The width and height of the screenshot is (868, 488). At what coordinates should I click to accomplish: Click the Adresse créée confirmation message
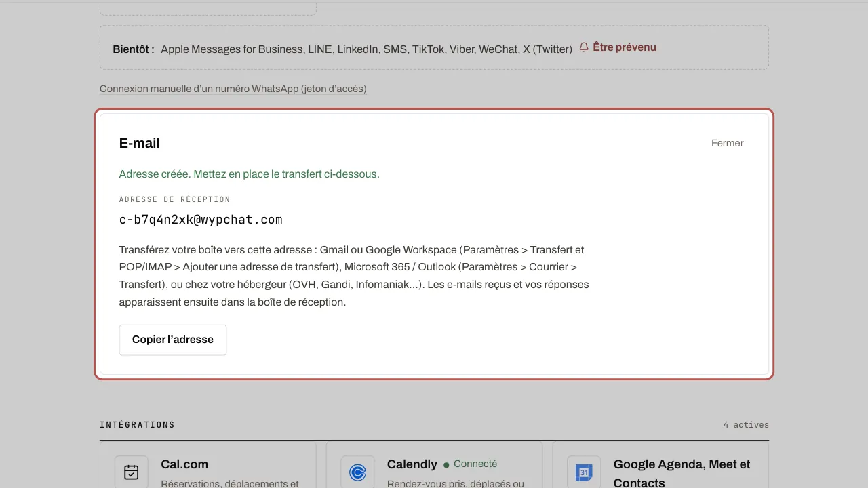tap(250, 174)
